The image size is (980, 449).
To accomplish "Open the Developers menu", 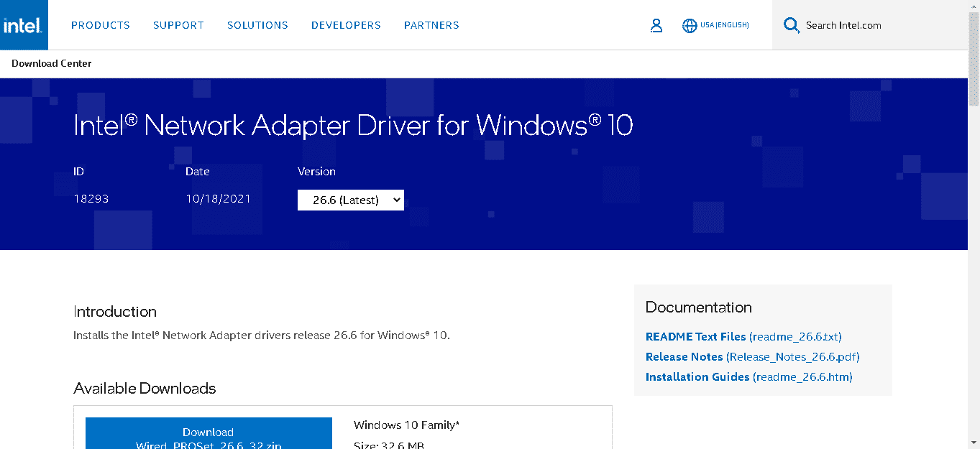I will pos(346,25).
